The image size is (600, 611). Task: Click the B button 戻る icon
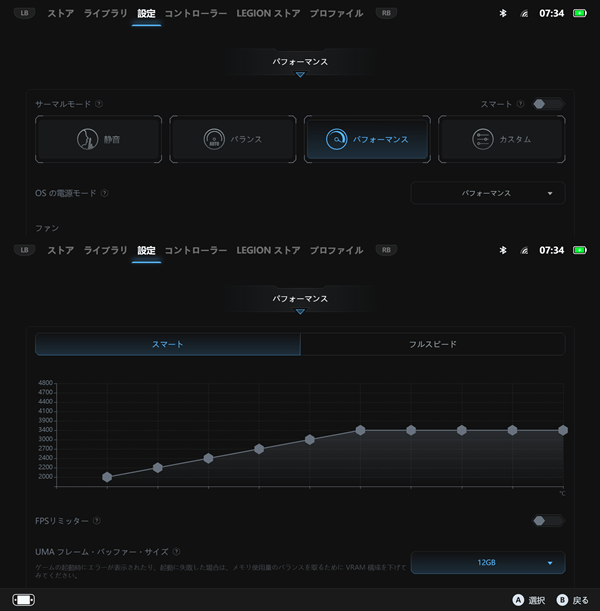[x=562, y=600]
